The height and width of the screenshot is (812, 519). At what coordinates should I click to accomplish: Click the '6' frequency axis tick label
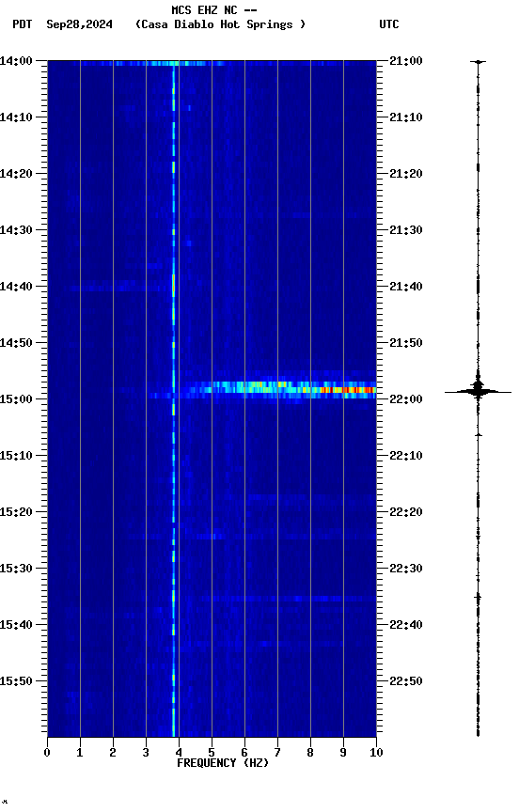point(244,753)
